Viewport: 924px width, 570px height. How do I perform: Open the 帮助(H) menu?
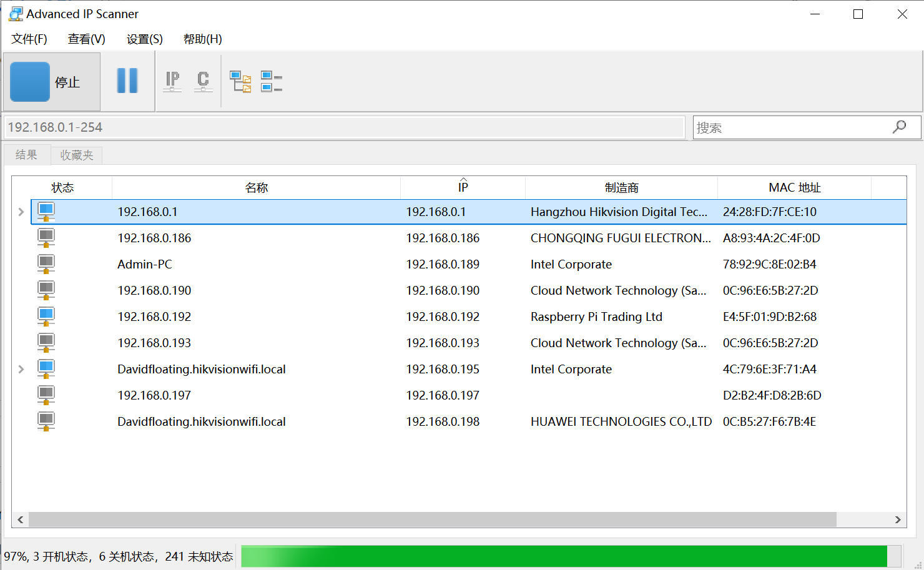202,39
